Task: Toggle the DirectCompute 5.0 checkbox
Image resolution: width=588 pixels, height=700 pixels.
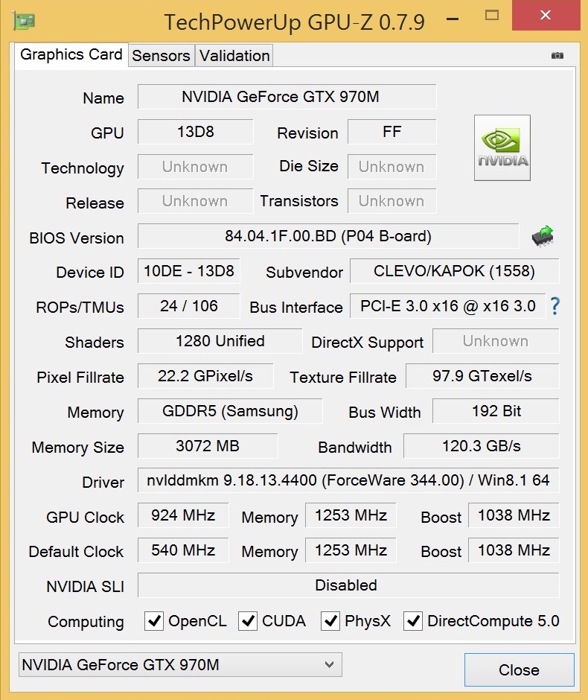Action: [x=412, y=621]
